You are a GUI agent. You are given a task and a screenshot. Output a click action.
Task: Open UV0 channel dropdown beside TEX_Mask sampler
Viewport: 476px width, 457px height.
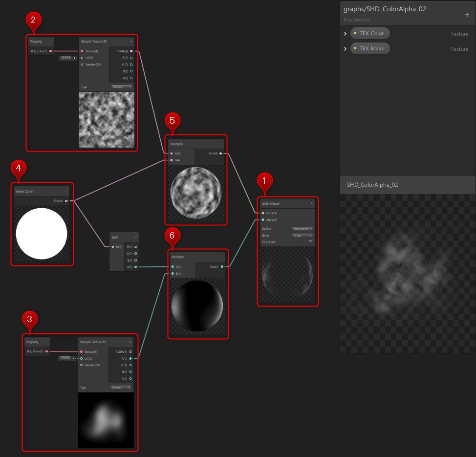(65, 358)
